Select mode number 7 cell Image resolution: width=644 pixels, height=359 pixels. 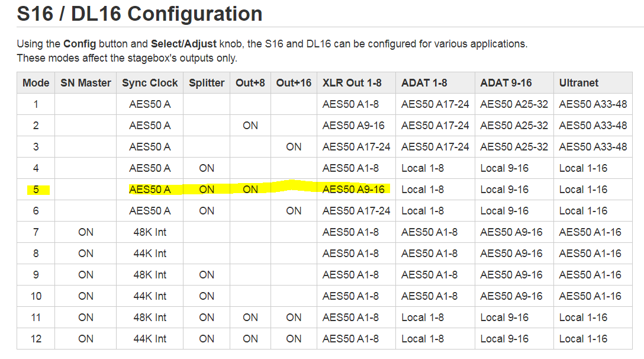36,232
